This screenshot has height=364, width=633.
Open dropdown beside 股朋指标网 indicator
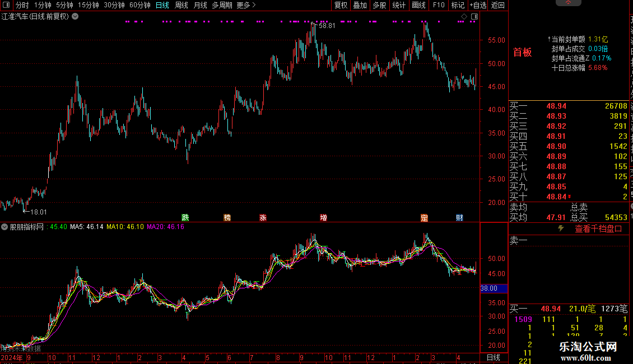pyautogui.click(x=4, y=227)
